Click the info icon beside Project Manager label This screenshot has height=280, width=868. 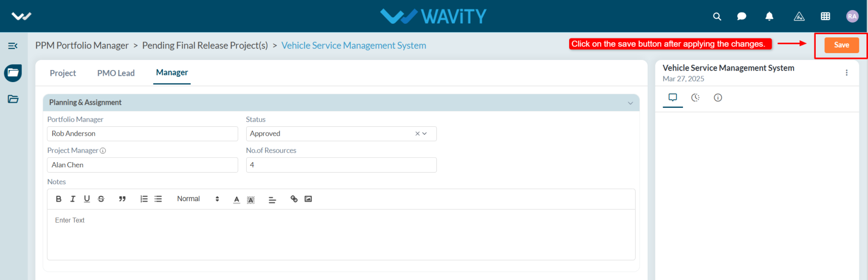103,151
